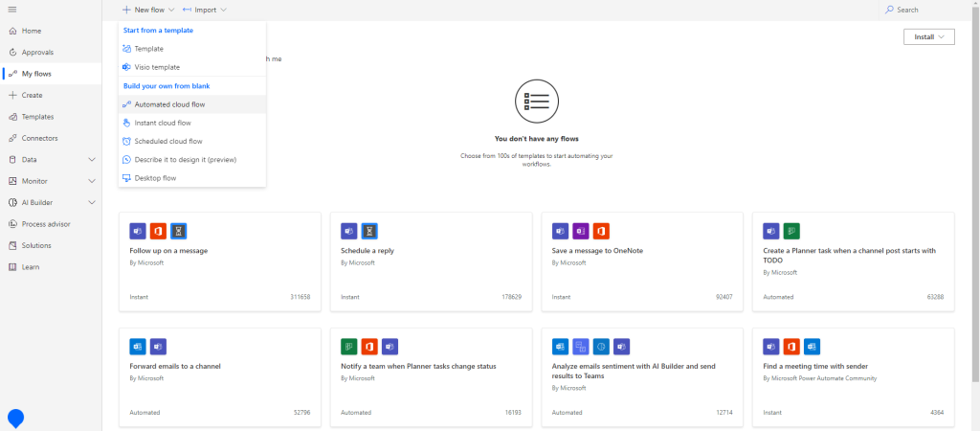980x431 pixels.
Task: Open Process advisor from sidebar
Action: pyautogui.click(x=52, y=224)
